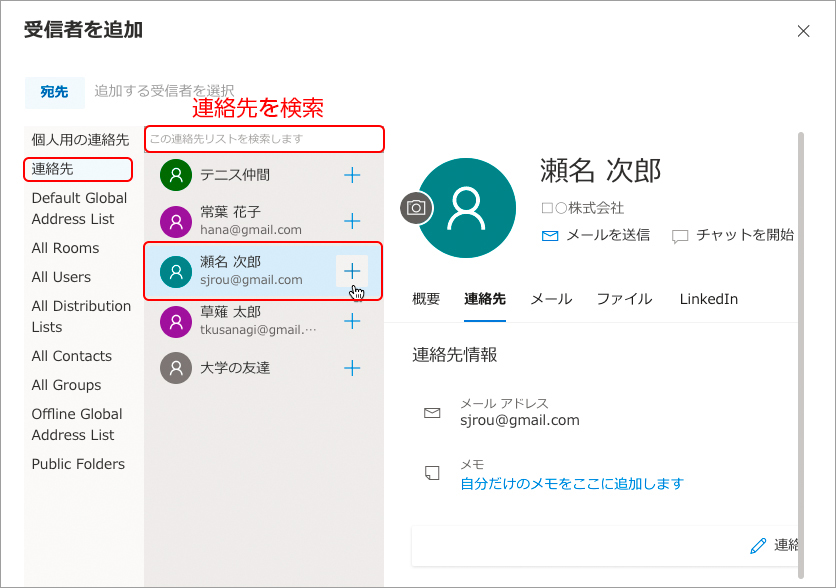Screen dimensions: 836x588
Task: Click plus icon beside 草薙 太郎
Action: pos(352,321)
